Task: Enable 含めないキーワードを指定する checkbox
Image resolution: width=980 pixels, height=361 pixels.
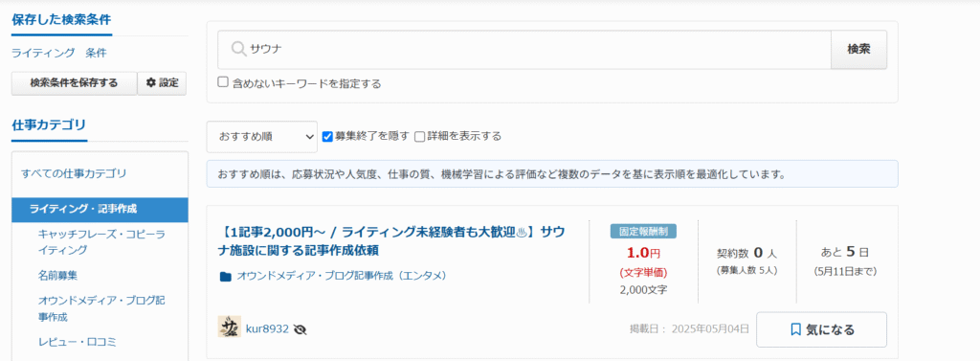Action: pos(222,82)
